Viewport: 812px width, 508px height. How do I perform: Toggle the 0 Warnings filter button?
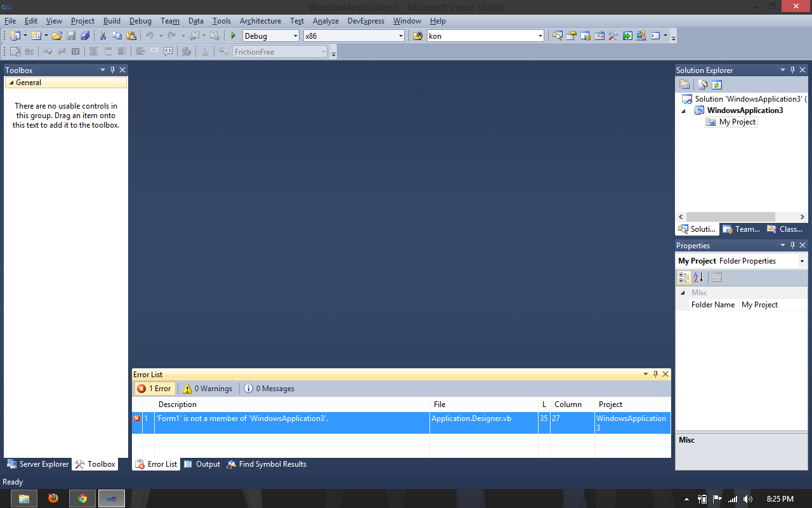[x=208, y=389]
